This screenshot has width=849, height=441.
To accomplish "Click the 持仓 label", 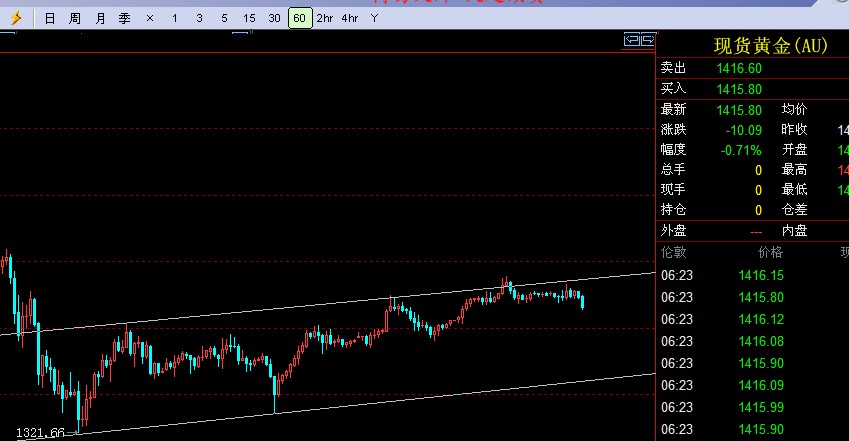I will (673, 210).
